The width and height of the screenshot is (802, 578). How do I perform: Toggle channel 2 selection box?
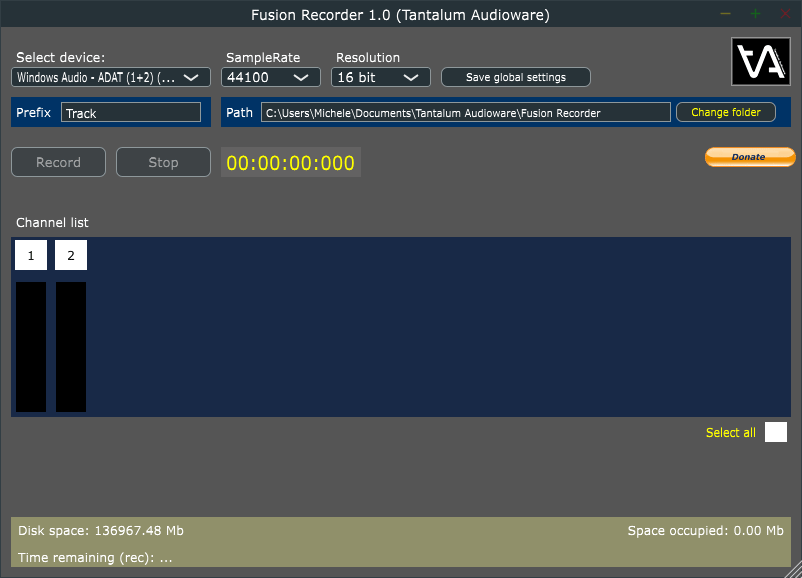[x=71, y=255]
